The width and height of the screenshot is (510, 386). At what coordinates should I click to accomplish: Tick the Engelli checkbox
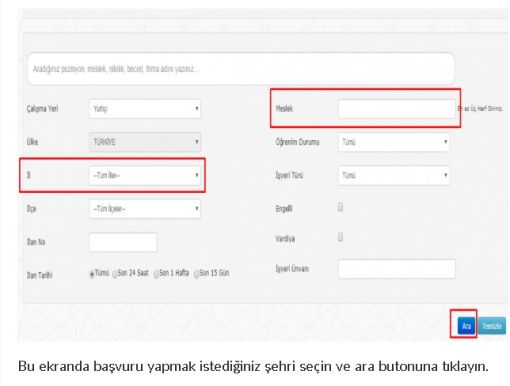click(x=340, y=207)
